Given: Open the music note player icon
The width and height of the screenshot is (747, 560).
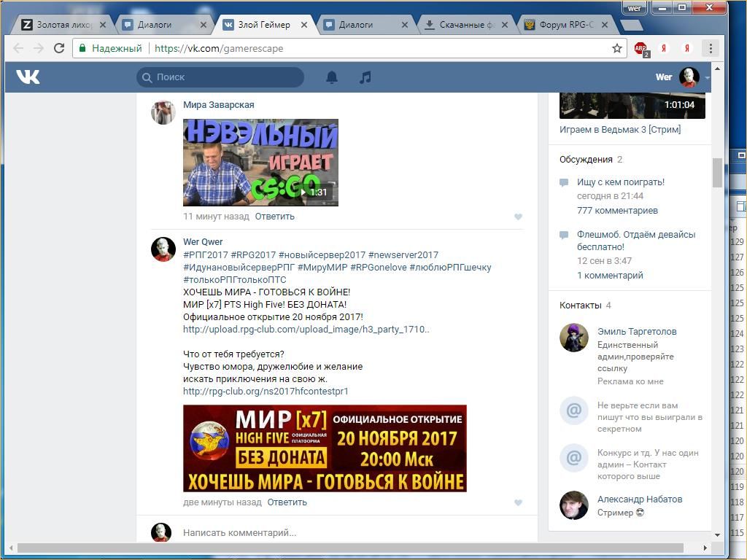Looking at the screenshot, I should point(365,77).
